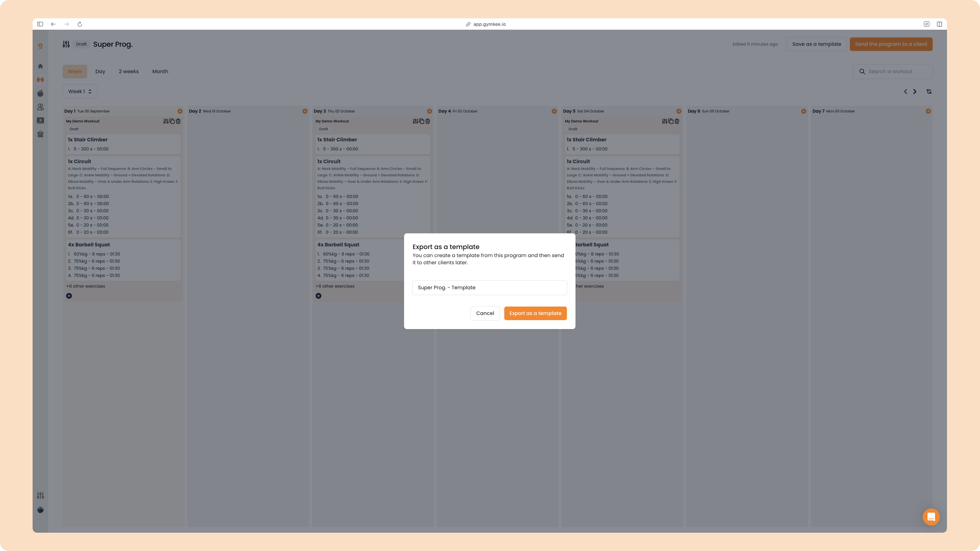Duplicate Day 5 My Demo Workout
The image size is (980, 551).
click(671, 121)
